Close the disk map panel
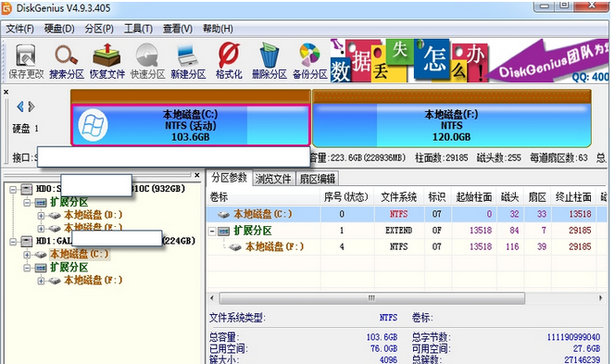The height and width of the screenshot is (364, 615). [x=6, y=92]
